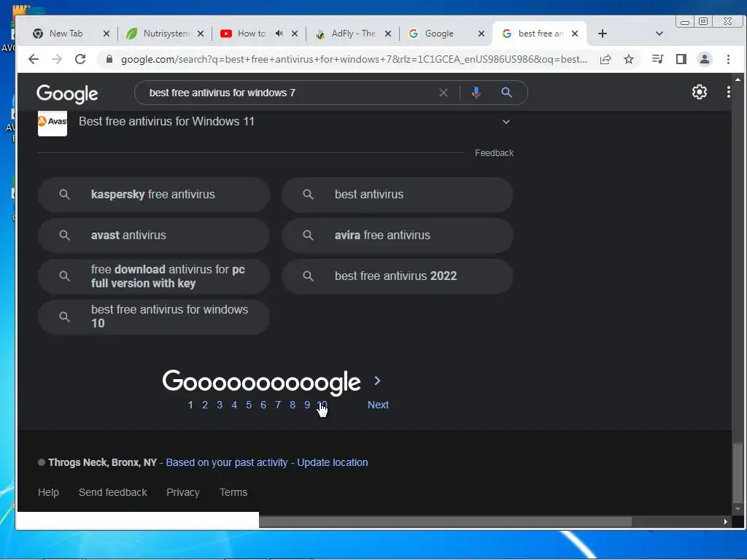Go back using the browser back arrow
The width and height of the screenshot is (747, 560).
(34, 59)
